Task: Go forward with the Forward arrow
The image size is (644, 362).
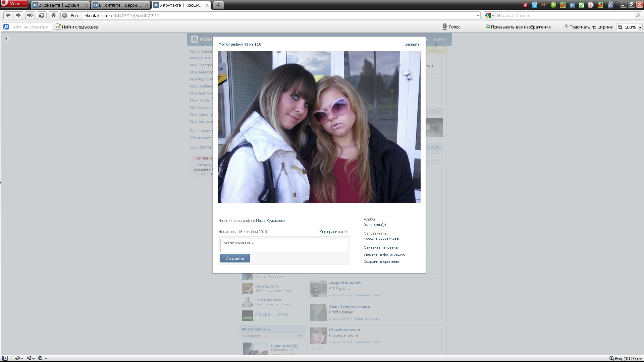Action: point(18,15)
